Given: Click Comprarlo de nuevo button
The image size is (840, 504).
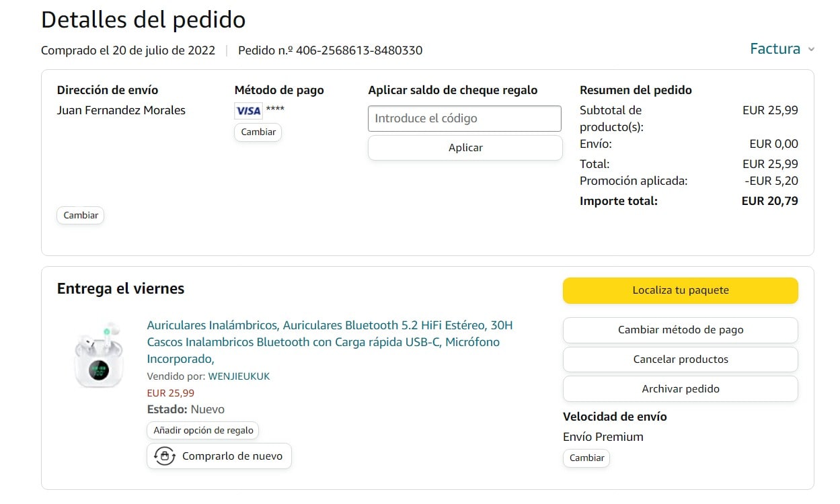Looking at the screenshot, I should (232, 456).
